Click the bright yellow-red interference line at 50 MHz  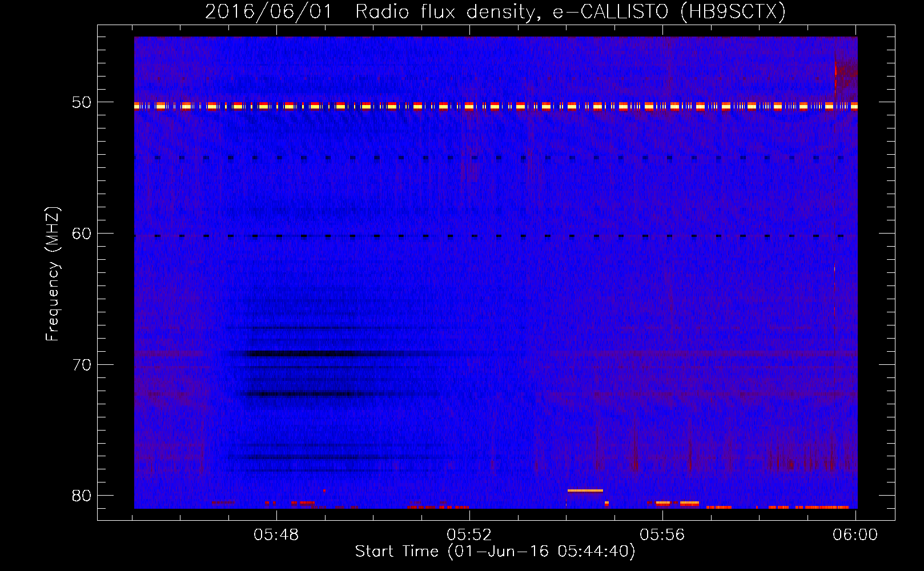click(496, 106)
